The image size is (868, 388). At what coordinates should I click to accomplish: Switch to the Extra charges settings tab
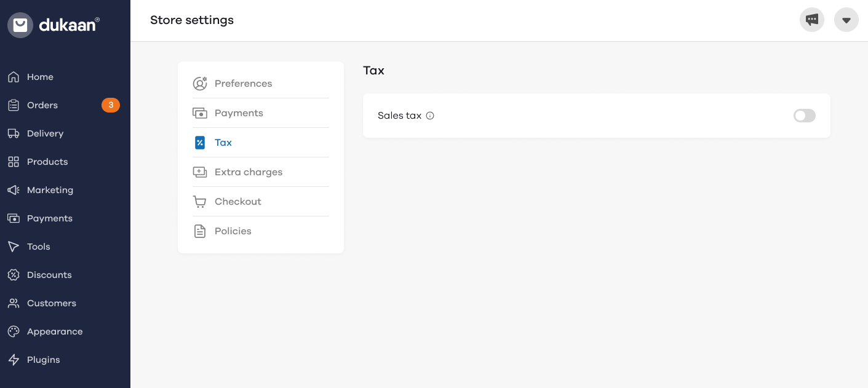point(261,172)
